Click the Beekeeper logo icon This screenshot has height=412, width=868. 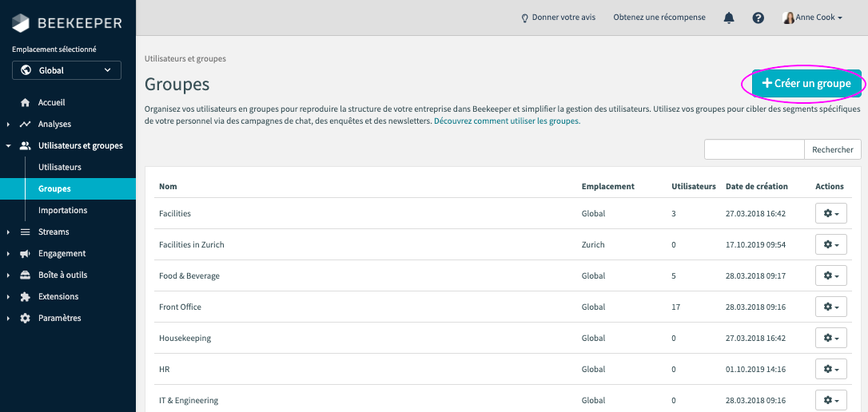[21, 24]
